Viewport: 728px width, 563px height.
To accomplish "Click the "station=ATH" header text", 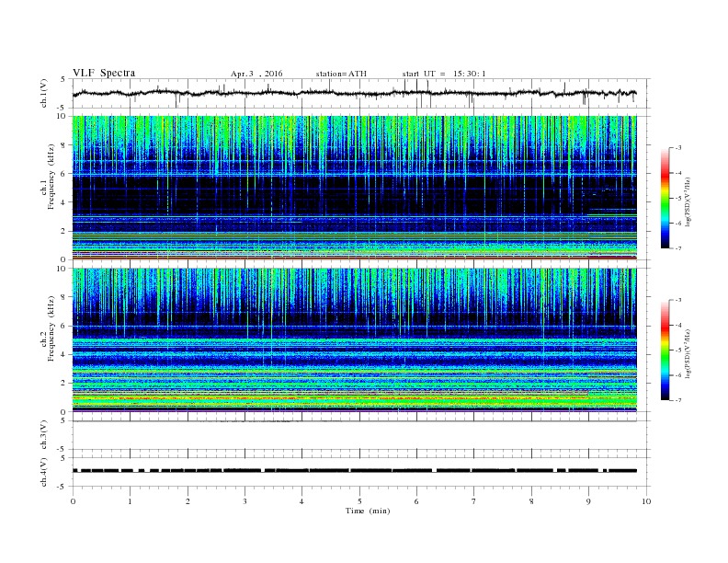I will click(x=341, y=74).
